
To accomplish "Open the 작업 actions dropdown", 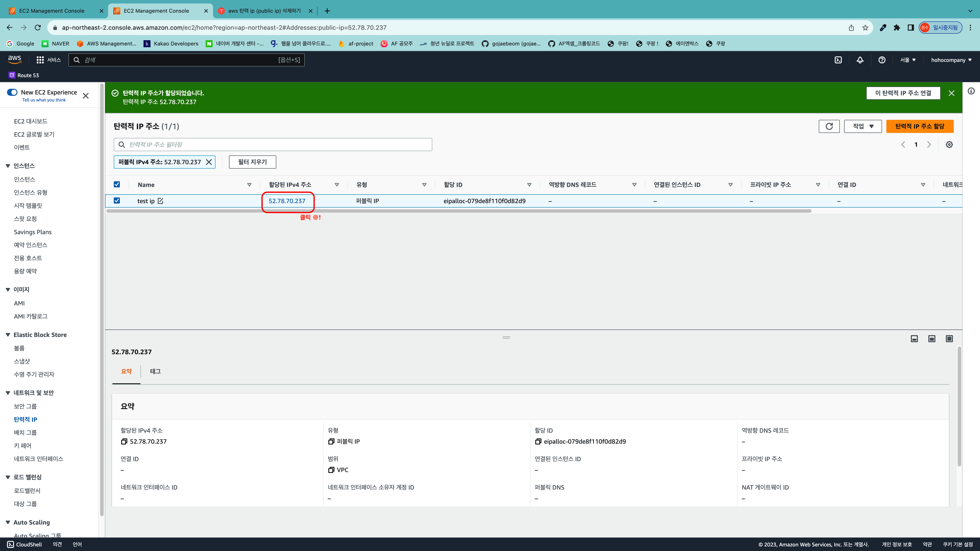I will tap(863, 126).
